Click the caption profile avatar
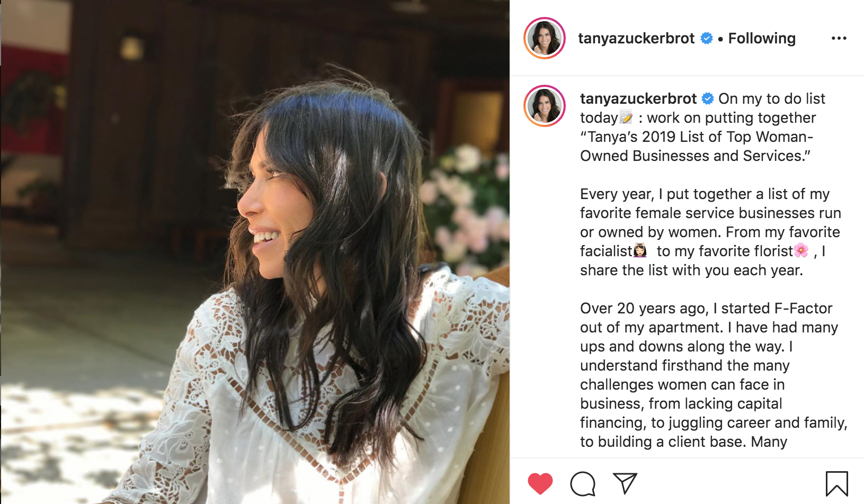The image size is (864, 504). (545, 106)
